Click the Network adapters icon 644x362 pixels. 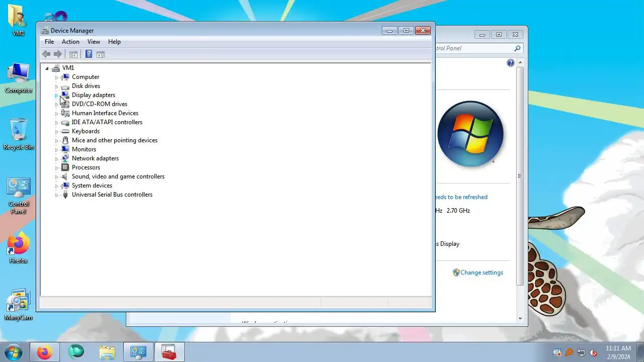pos(65,158)
